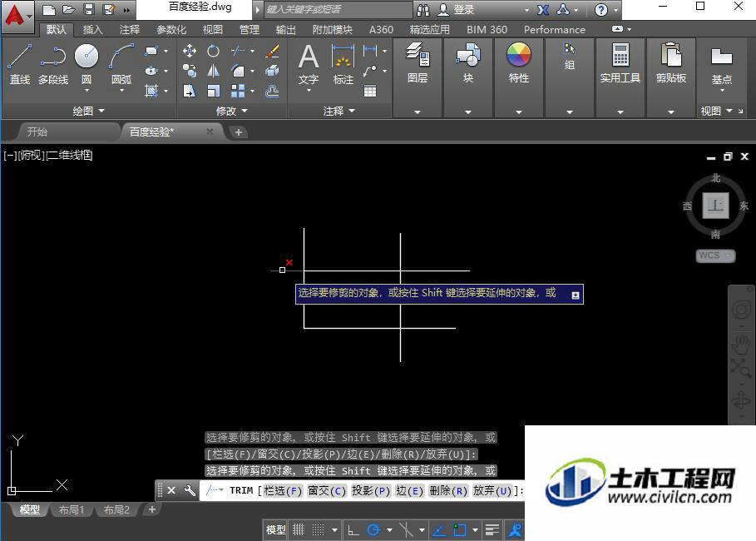Click the Fillet tool icon
The height and width of the screenshot is (541, 756).
(238, 71)
